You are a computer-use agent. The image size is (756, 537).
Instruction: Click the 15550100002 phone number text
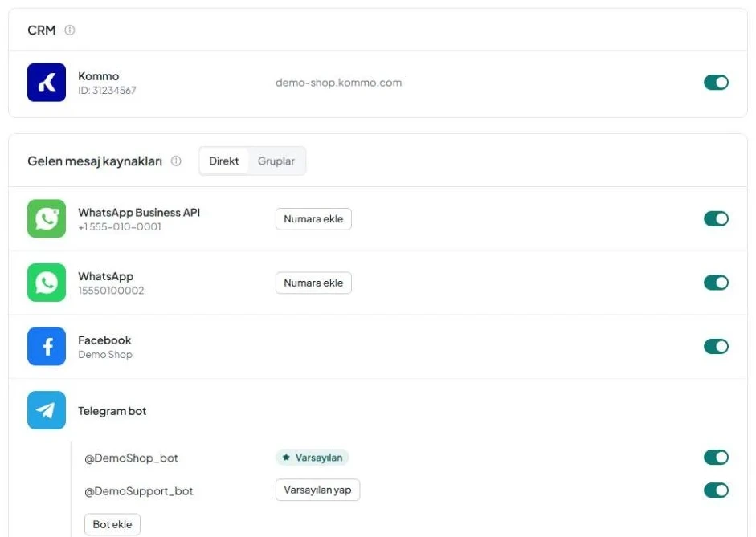(x=111, y=291)
